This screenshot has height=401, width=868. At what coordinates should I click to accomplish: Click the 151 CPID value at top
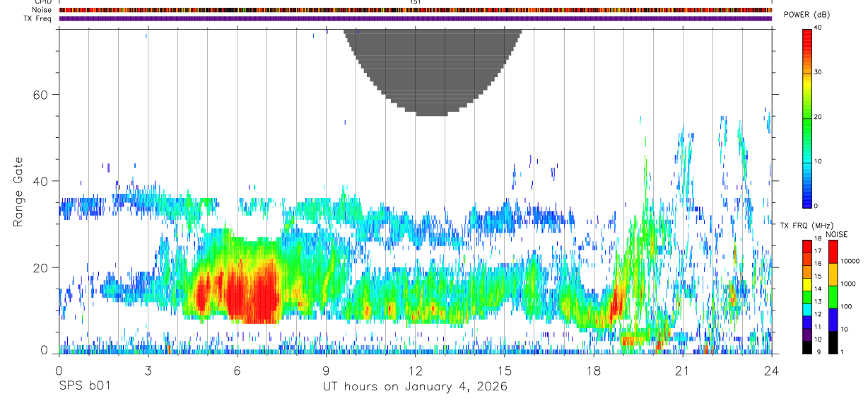tap(415, 2)
